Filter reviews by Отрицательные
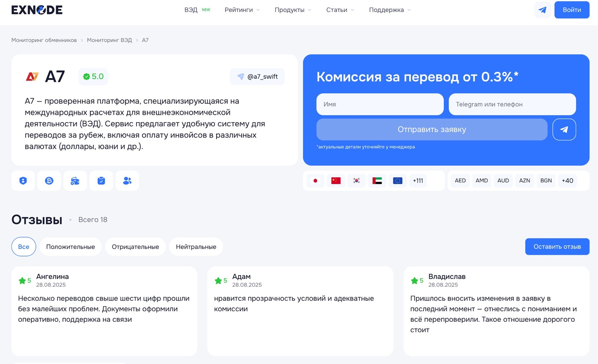598x364 pixels. click(135, 247)
